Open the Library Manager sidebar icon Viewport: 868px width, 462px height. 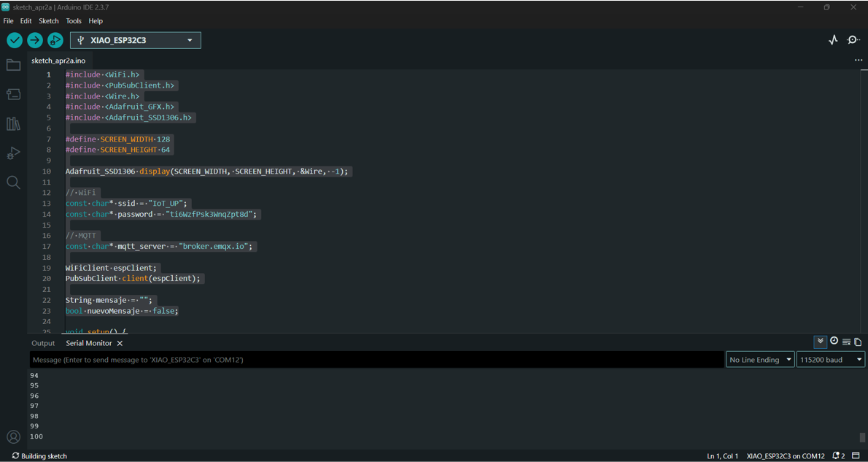[13, 123]
